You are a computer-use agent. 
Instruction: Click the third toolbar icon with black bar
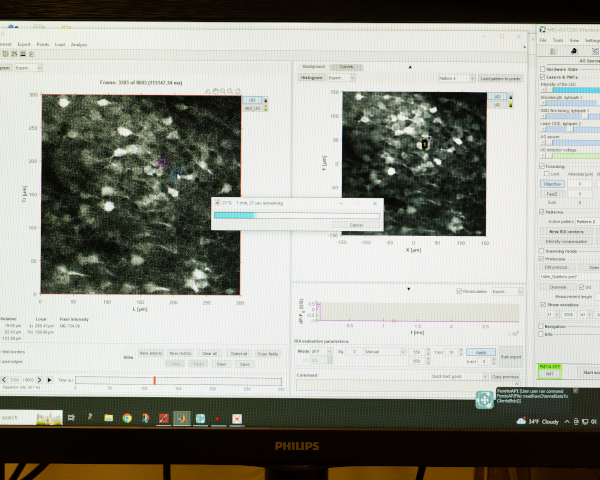click(x=23, y=54)
